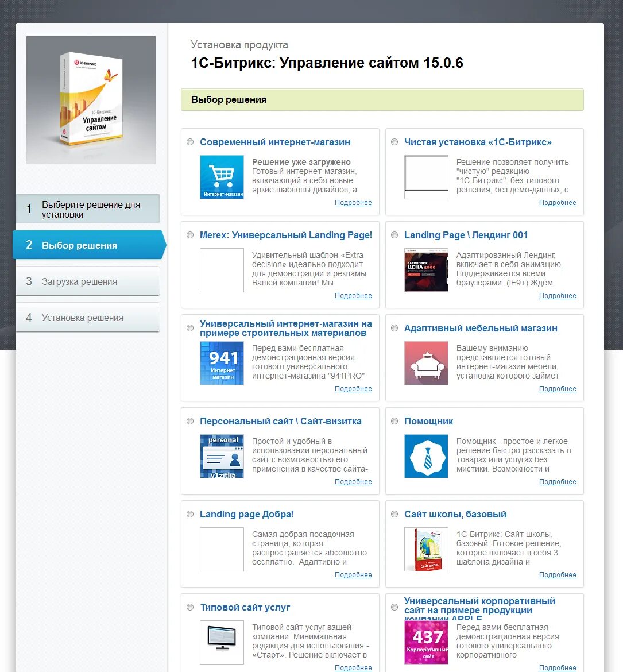Open Подробнее link under Чистая установка
This screenshot has width=623, height=672.
pos(558,203)
